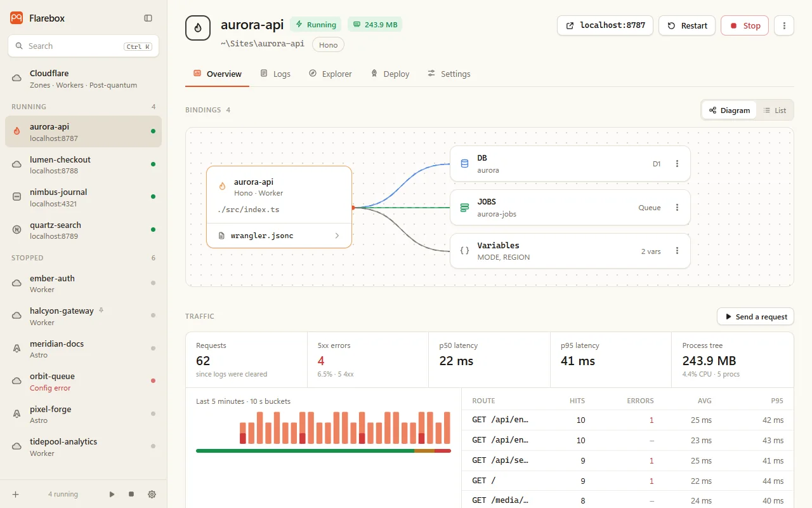Click the red status dot on orbit-queue
The height and width of the screenshot is (508, 812).
coord(153,381)
